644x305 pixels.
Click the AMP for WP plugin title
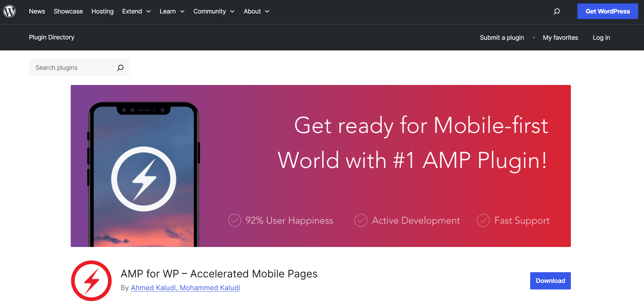tap(219, 274)
